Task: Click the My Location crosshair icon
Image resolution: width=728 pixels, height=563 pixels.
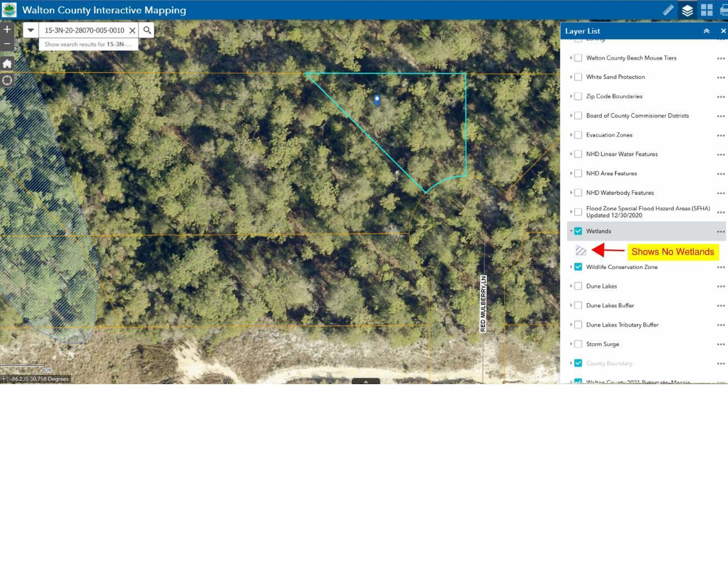Action: tap(7, 81)
